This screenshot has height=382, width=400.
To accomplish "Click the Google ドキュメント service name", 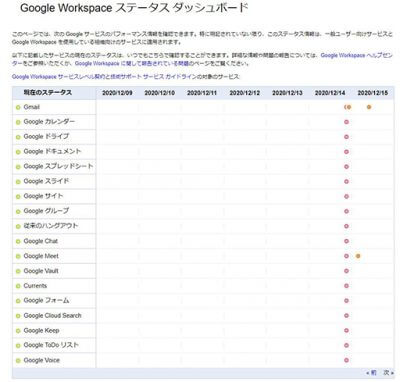I will pyautogui.click(x=52, y=151).
